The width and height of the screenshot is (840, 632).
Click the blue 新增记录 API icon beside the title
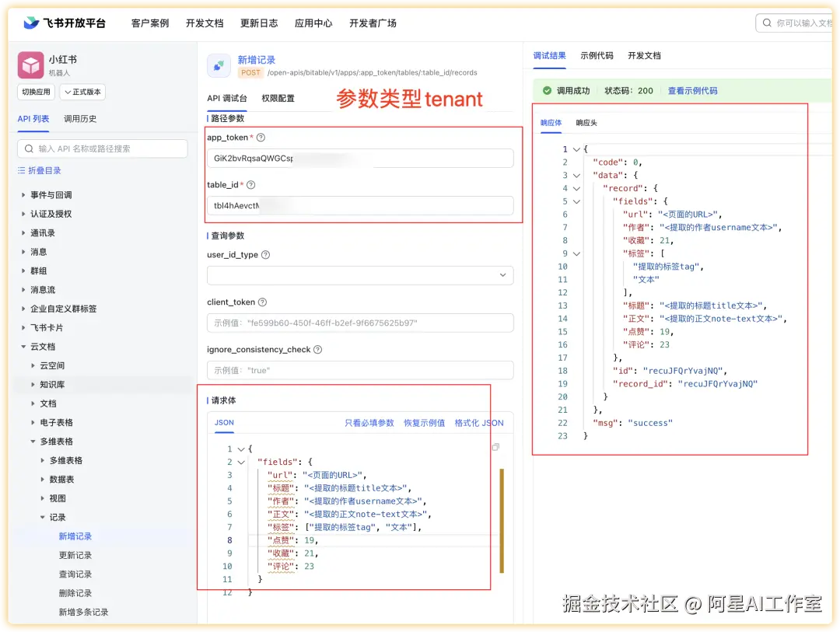[219, 66]
